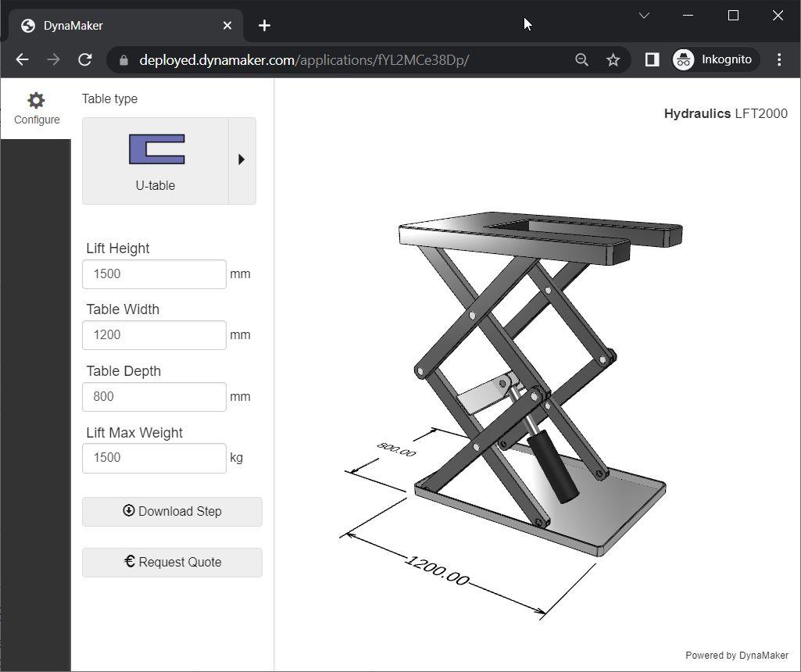This screenshot has width=801, height=672.
Task: Click the Table Depth input field
Action: (x=154, y=397)
